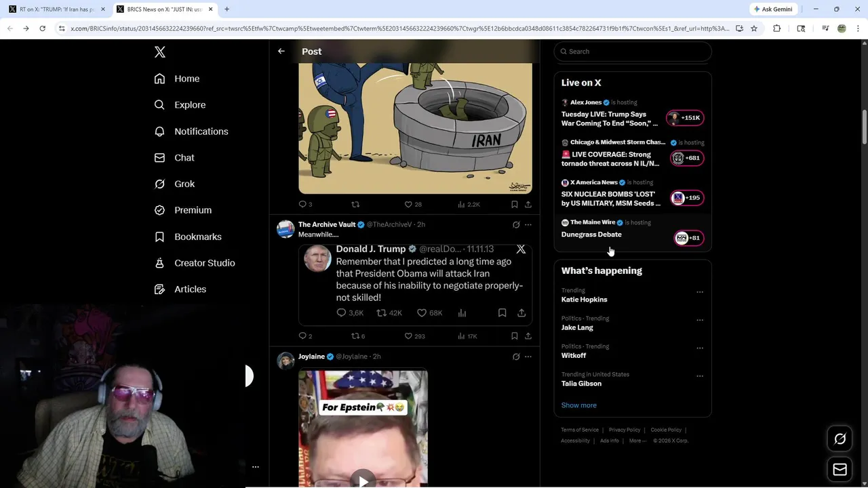Click Show more under What's happening
The width and height of the screenshot is (868, 488).
[x=578, y=405]
